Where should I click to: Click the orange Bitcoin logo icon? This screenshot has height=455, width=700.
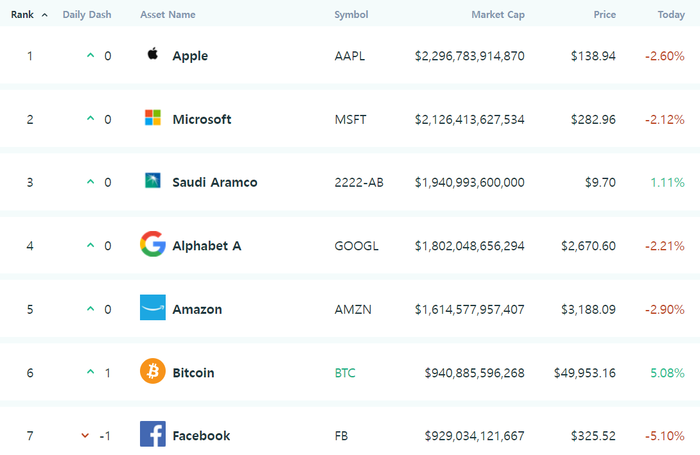153,371
